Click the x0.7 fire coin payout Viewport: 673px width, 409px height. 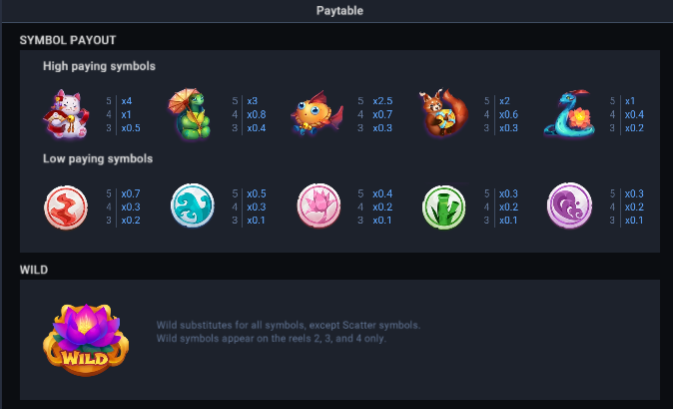[130, 194]
